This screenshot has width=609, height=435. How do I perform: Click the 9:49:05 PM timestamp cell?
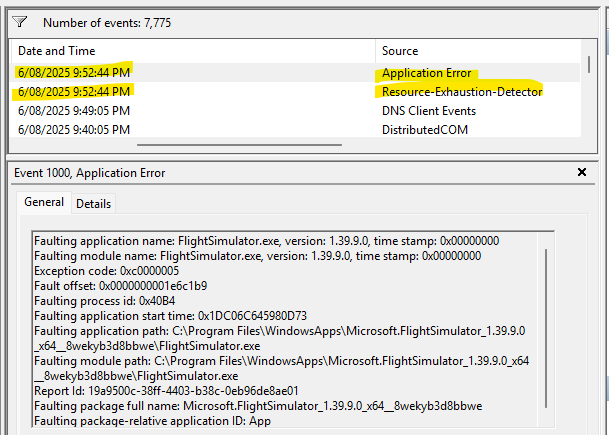point(74,110)
